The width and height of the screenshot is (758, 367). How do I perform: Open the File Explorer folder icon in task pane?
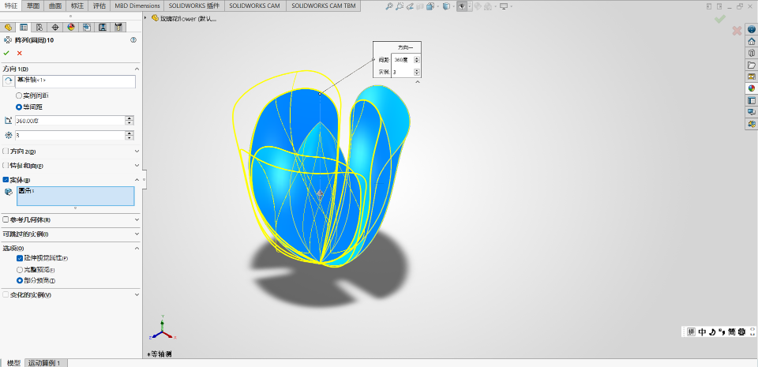click(x=751, y=65)
